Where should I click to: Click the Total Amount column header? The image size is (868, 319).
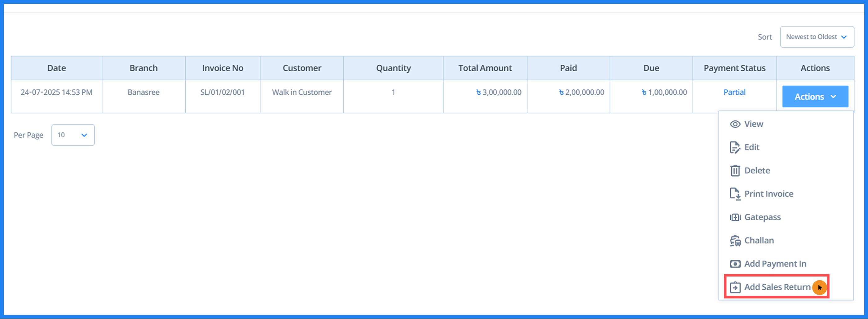click(x=485, y=68)
